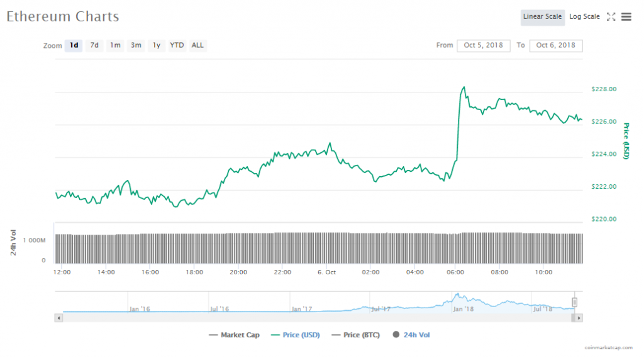
Task: Select the 7d zoom range
Action: 94,45
